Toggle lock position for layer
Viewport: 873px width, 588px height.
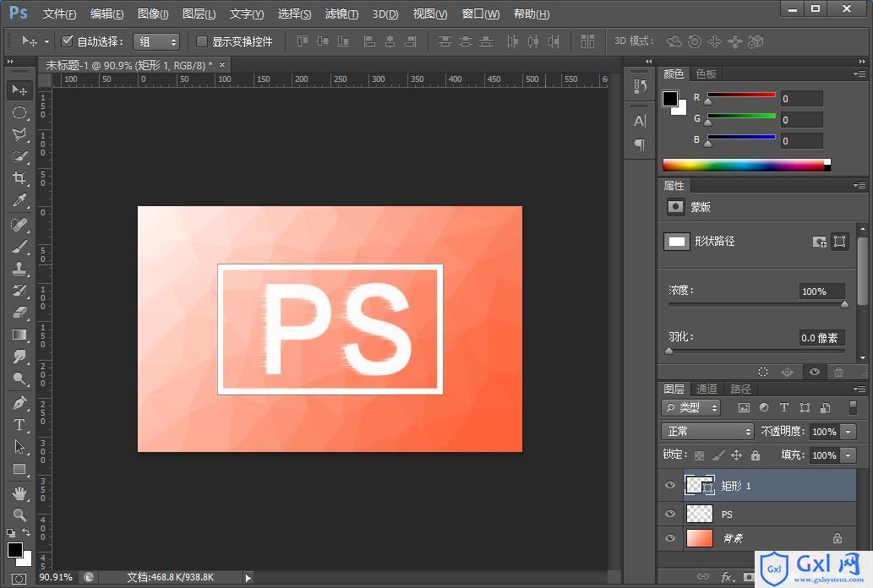click(737, 455)
